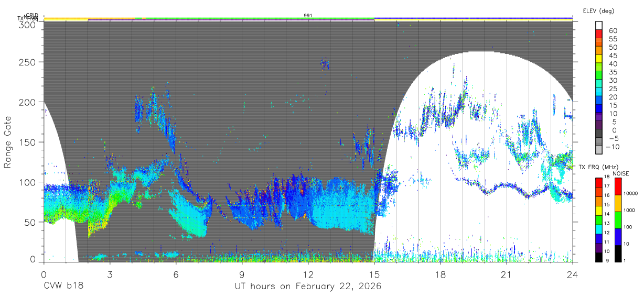Screen dimensions: 644x297
Task: Click the '12' tick label on UT hours axis
Action: [308, 274]
